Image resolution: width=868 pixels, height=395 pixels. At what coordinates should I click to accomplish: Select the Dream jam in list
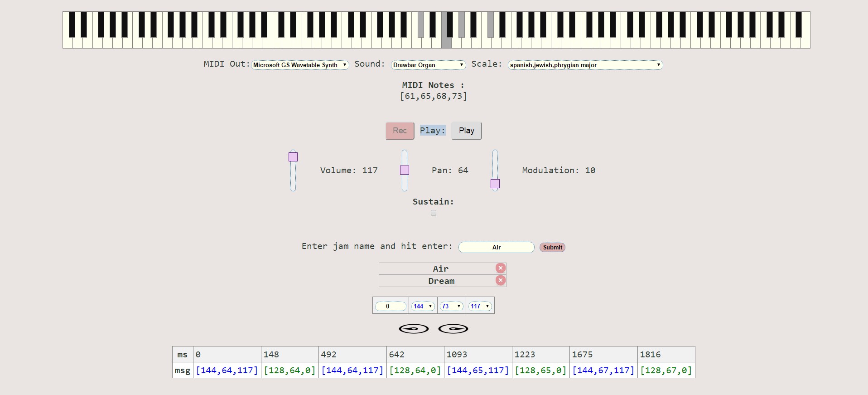pos(441,281)
